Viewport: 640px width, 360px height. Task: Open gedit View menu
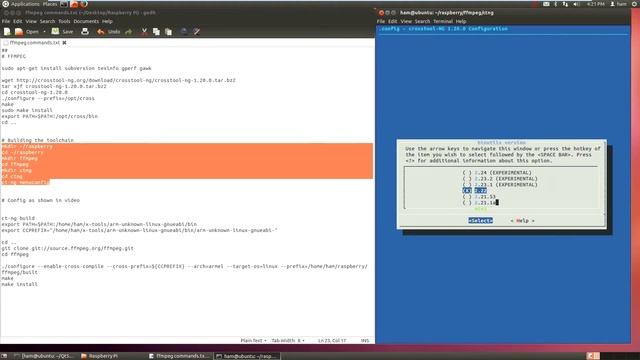click(31, 21)
